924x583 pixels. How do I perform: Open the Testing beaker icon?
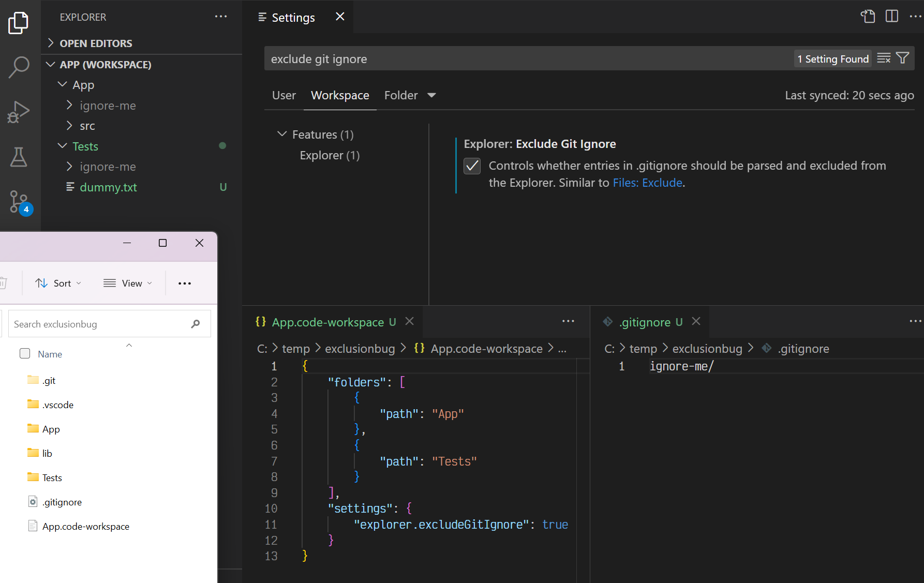click(x=19, y=157)
